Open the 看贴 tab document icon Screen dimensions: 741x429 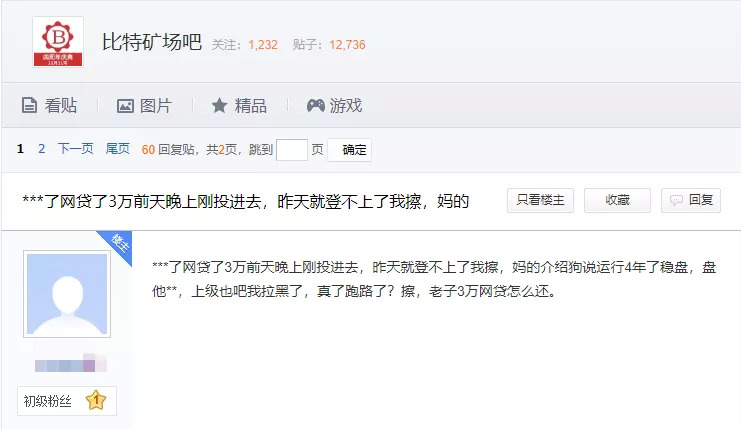point(29,105)
